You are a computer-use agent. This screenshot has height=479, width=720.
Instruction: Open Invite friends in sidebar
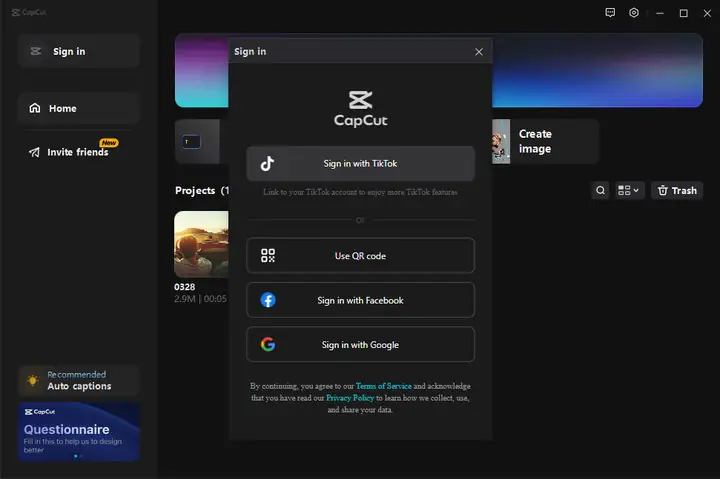click(x=78, y=152)
